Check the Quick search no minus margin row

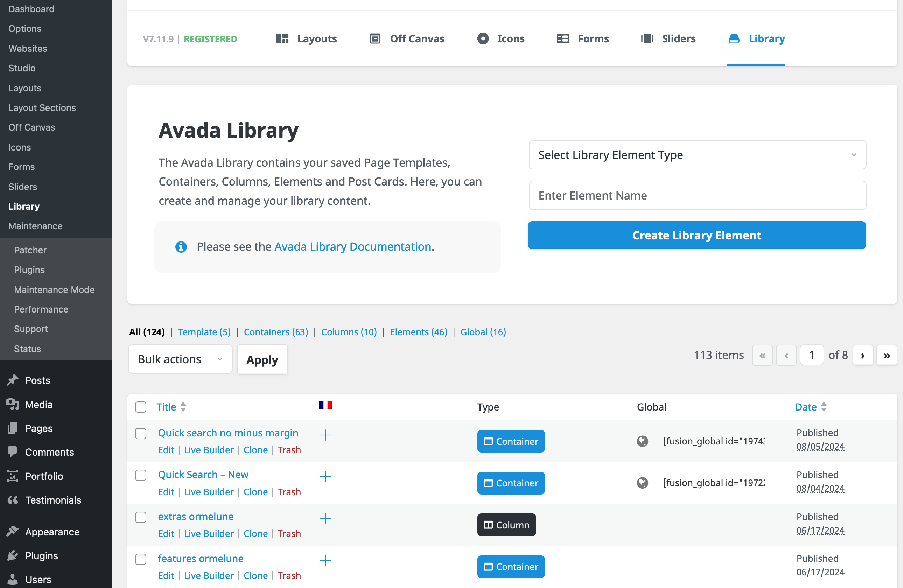pyautogui.click(x=141, y=434)
